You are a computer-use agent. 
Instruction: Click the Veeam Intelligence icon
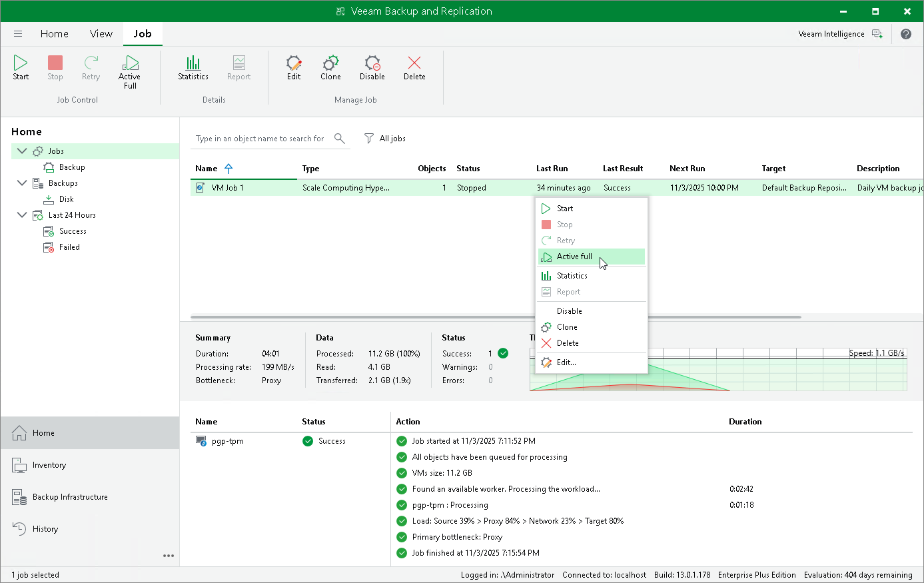[877, 34]
